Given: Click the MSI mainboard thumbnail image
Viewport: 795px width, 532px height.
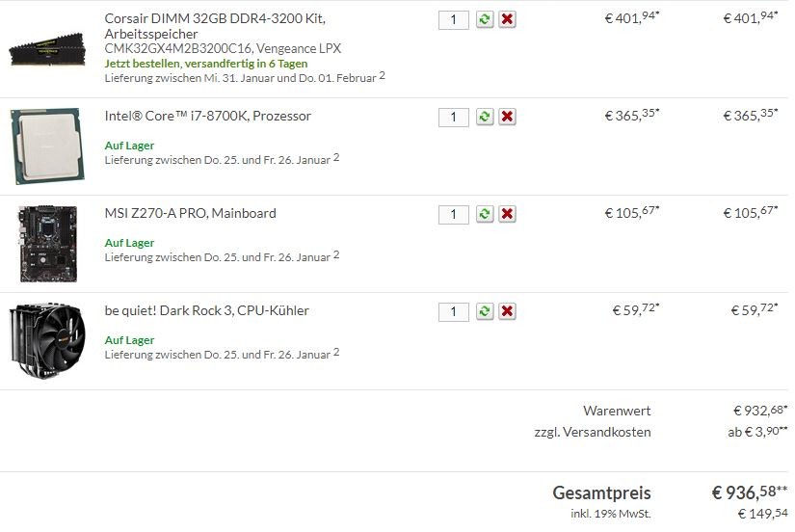Looking at the screenshot, I should click(x=46, y=244).
